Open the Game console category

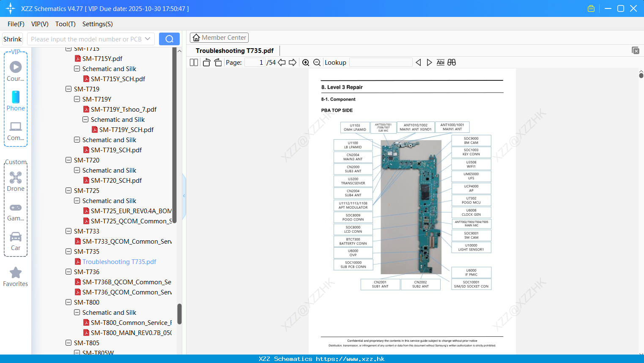[16, 212]
